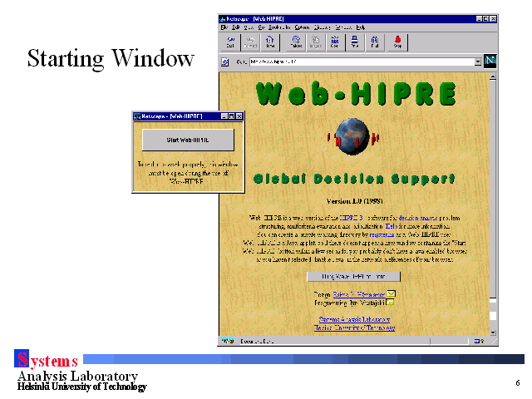Click the mail envelope icon beside the Design credit

[392, 293]
